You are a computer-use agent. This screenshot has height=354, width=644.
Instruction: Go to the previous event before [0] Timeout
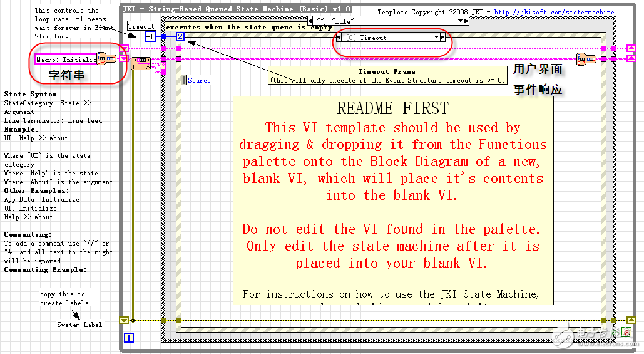339,38
